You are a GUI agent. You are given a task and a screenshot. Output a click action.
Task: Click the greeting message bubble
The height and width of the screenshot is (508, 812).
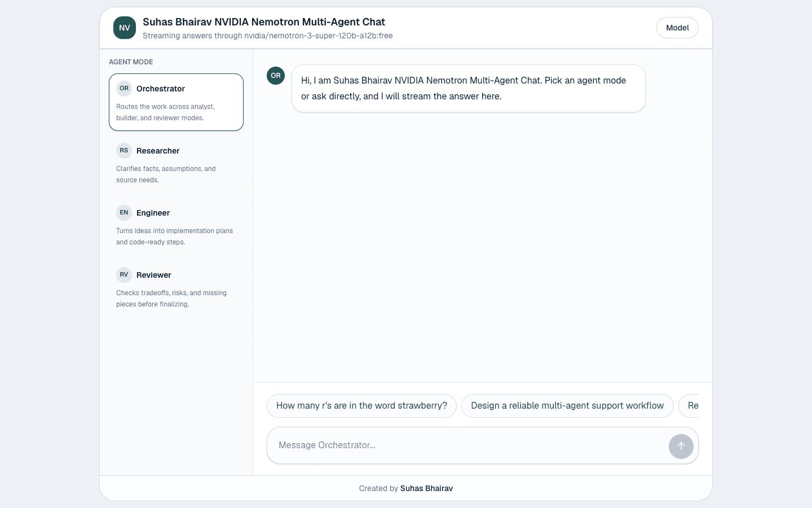[x=469, y=89]
